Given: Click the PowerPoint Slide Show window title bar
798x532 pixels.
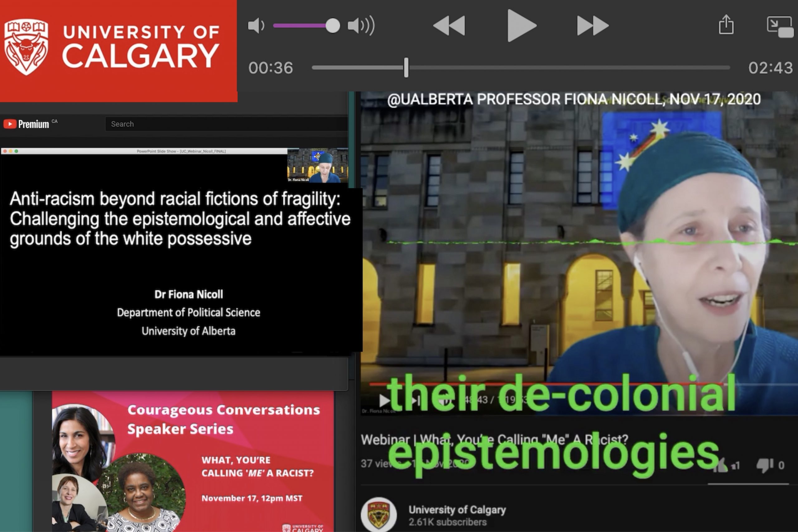Looking at the screenshot, I should click(144, 151).
